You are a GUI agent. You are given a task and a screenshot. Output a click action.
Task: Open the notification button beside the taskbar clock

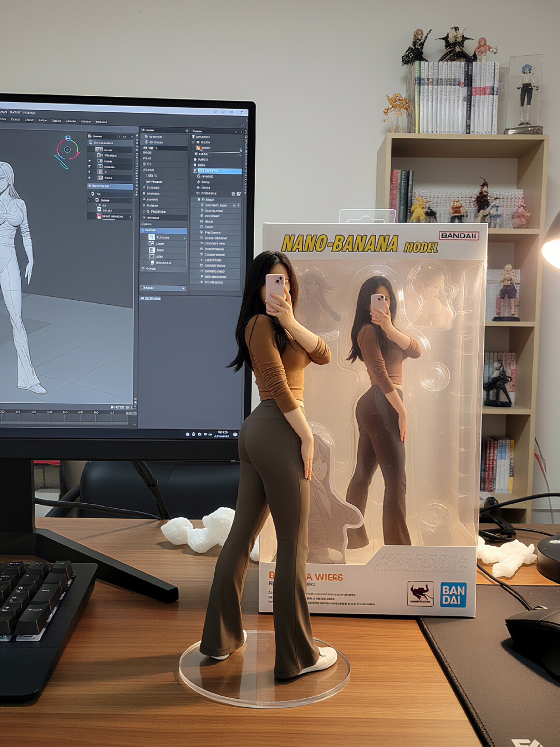(235, 434)
